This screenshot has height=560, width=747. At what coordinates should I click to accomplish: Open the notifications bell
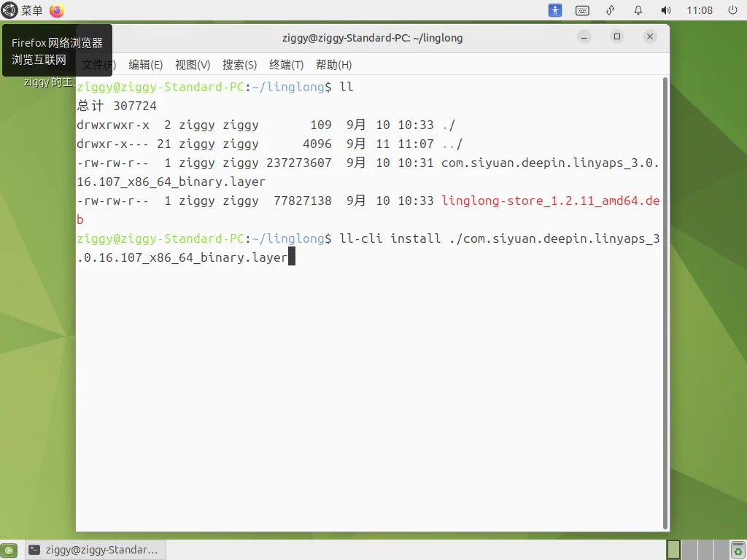[638, 10]
